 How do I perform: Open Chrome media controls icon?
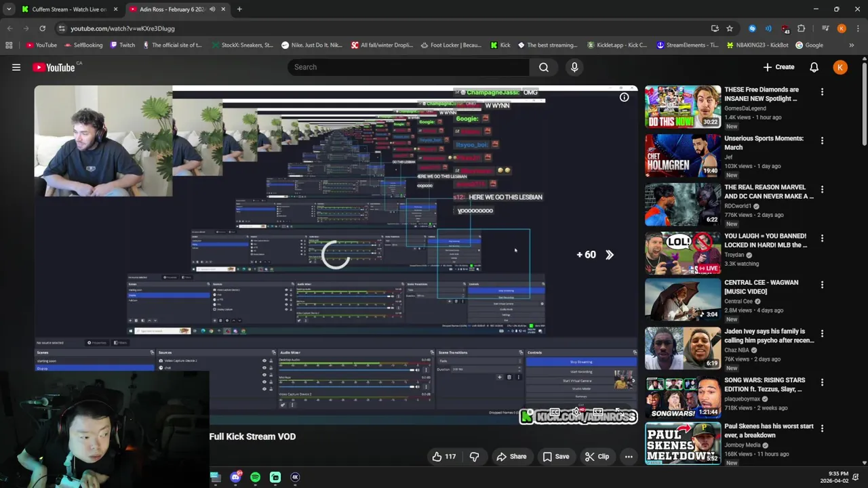click(x=825, y=28)
